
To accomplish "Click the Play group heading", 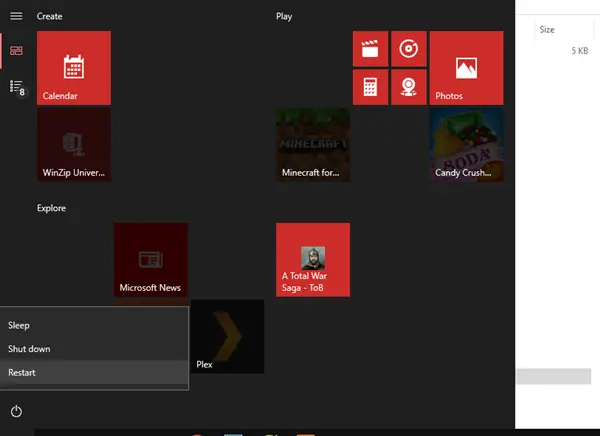I will [x=284, y=16].
